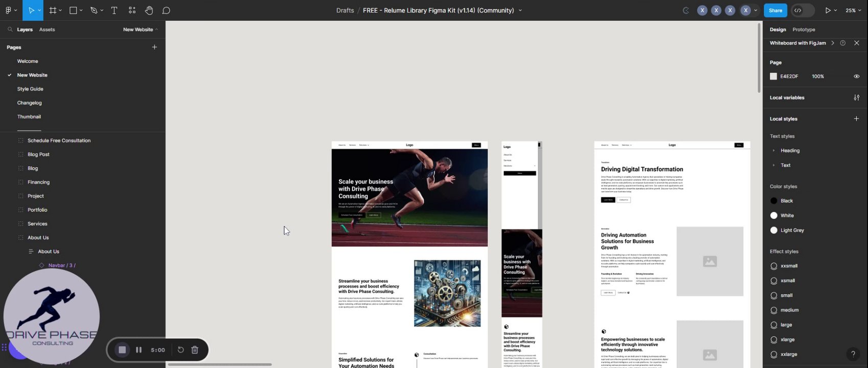The image size is (868, 368).
Task: Restart the recording with the undo arrow
Action: point(180,350)
